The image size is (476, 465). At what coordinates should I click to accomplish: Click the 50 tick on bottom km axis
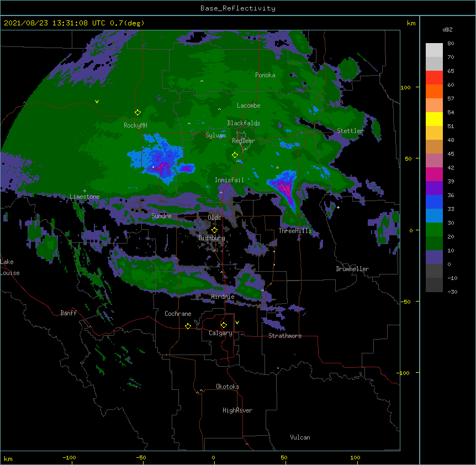coord(284,457)
